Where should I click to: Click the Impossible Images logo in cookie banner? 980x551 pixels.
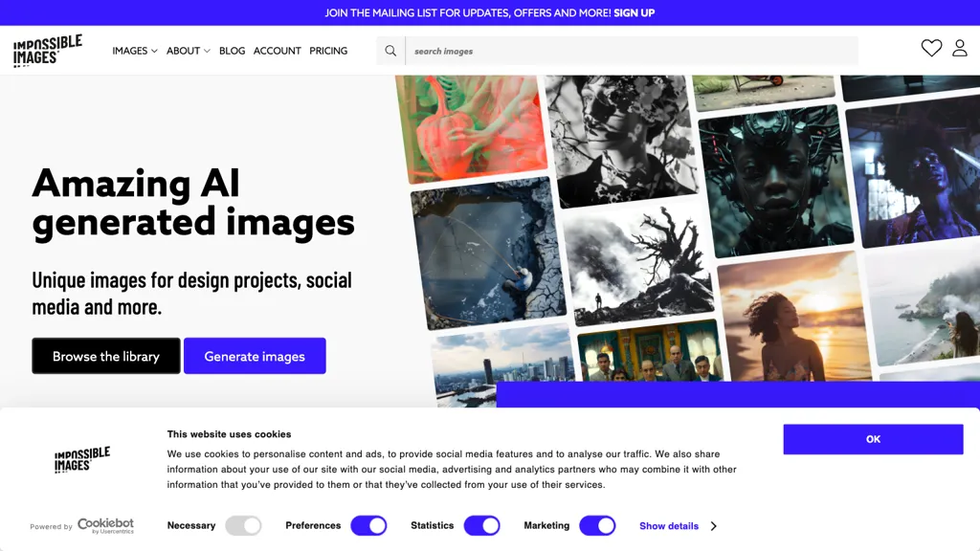click(82, 459)
